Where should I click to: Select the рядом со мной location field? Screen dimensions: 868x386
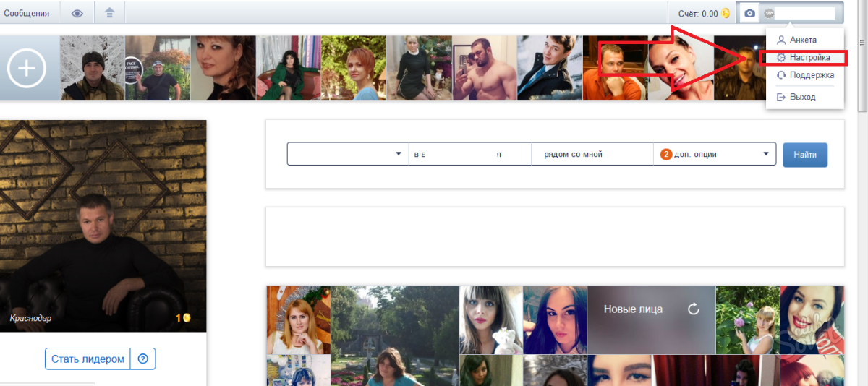point(592,154)
